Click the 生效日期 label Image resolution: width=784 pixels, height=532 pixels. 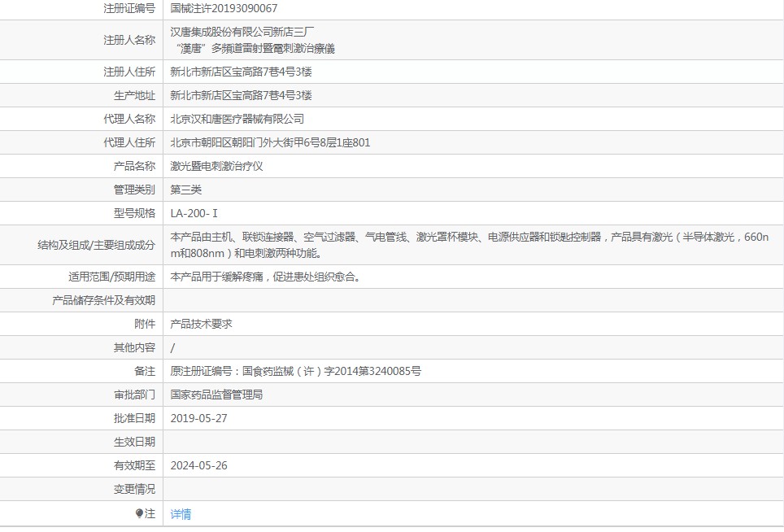coord(134,442)
